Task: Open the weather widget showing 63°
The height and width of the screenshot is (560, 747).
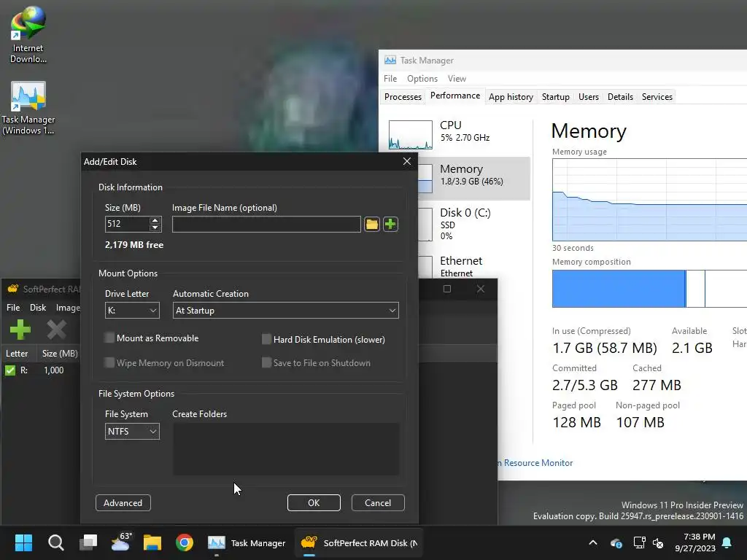Action: coord(121,542)
